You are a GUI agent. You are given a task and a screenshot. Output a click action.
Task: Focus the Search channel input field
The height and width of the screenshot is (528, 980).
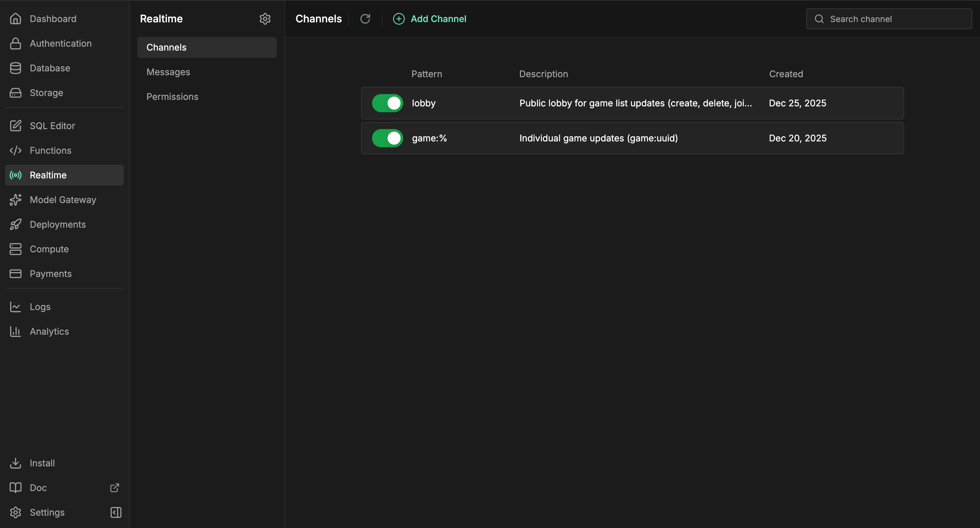click(x=889, y=19)
